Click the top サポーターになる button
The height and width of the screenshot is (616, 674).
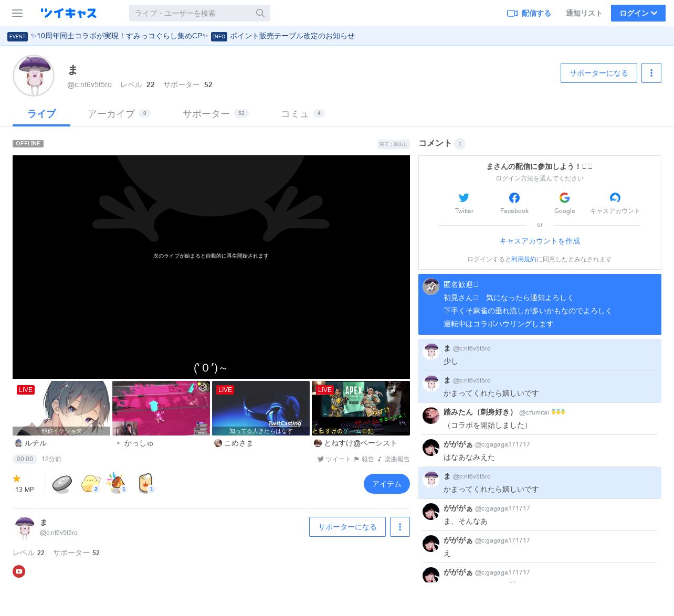tap(598, 73)
